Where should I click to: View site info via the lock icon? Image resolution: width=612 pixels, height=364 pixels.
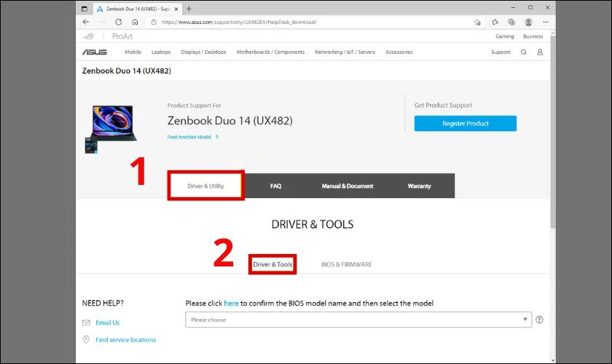coord(154,23)
